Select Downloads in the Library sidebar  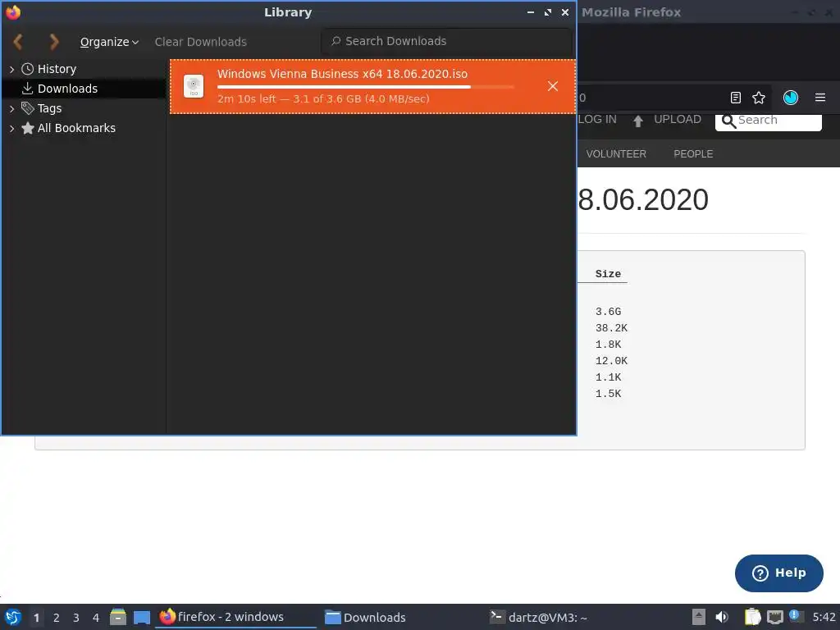click(67, 89)
